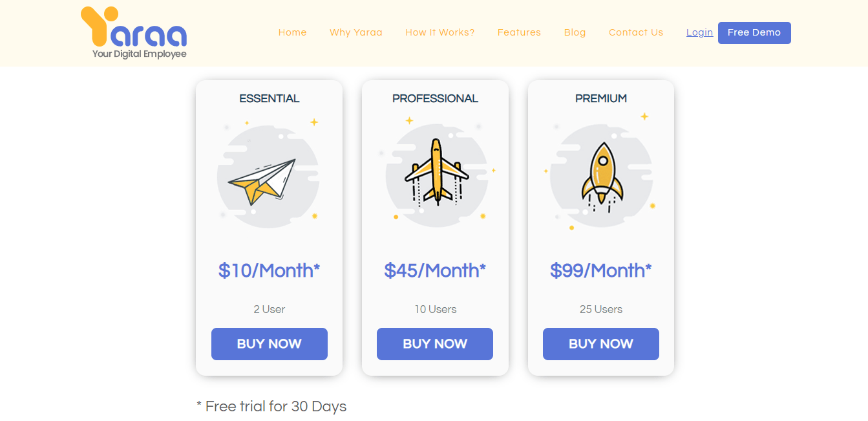Select Contact Us in navigation

[x=636, y=32]
